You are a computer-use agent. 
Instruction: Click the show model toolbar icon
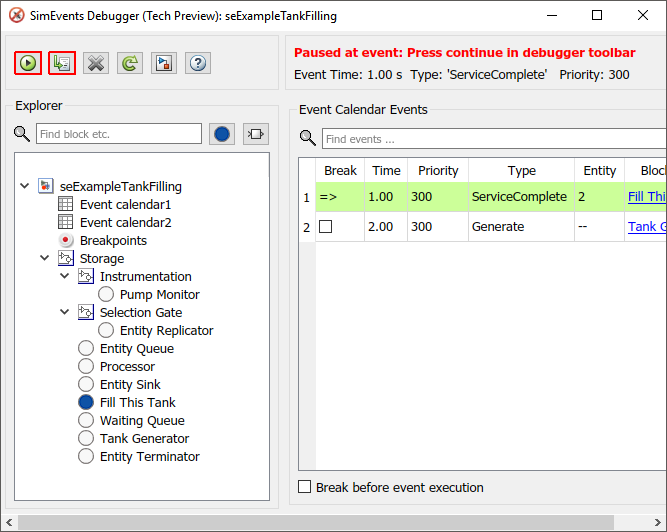(164, 63)
